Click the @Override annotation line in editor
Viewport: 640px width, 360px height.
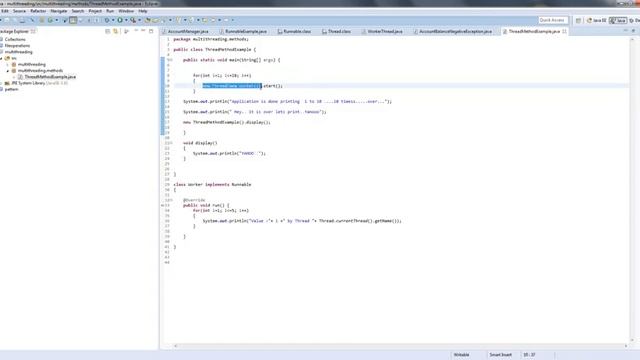pos(194,200)
